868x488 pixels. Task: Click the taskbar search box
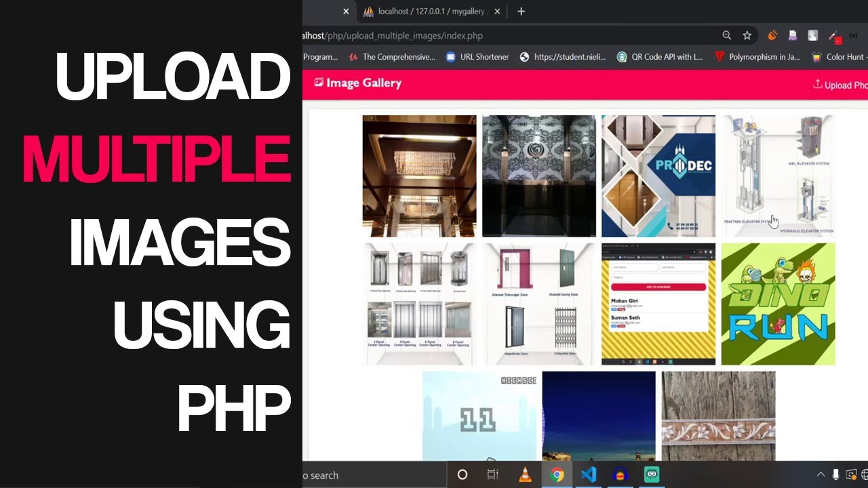coord(374,475)
